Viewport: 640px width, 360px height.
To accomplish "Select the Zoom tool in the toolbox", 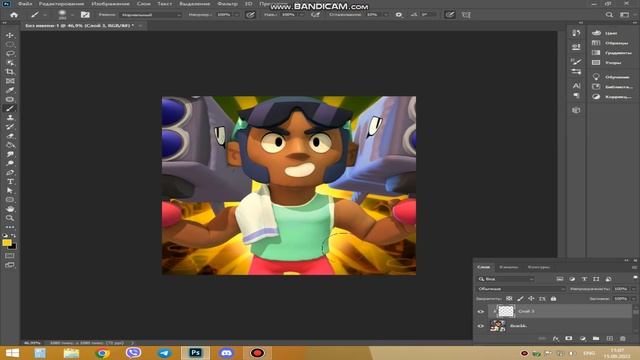I will pyautogui.click(x=10, y=218).
